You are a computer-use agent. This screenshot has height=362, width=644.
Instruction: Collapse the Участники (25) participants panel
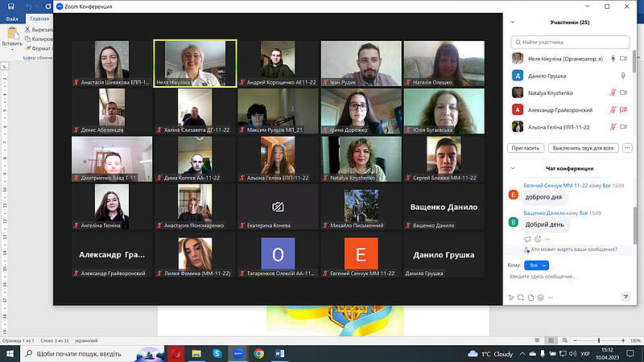[513, 23]
